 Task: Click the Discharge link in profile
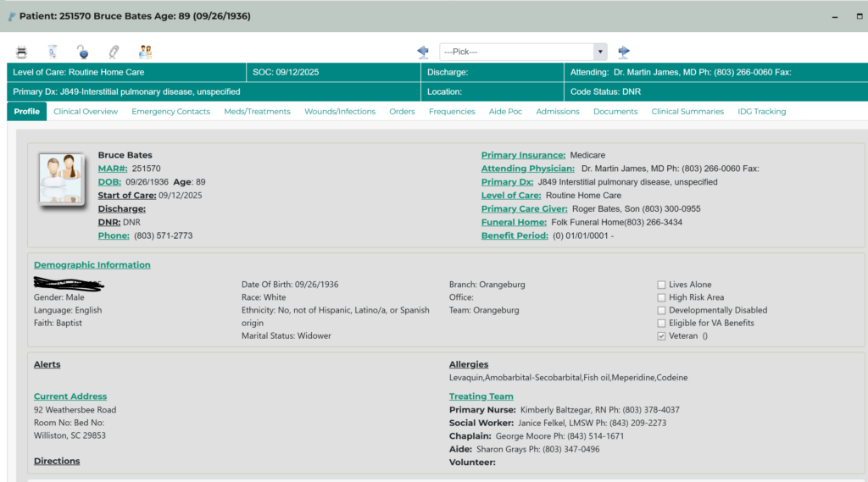[x=122, y=208]
